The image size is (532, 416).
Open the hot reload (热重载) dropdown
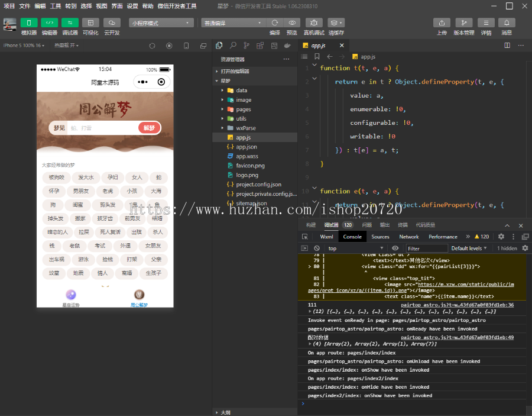[66, 46]
